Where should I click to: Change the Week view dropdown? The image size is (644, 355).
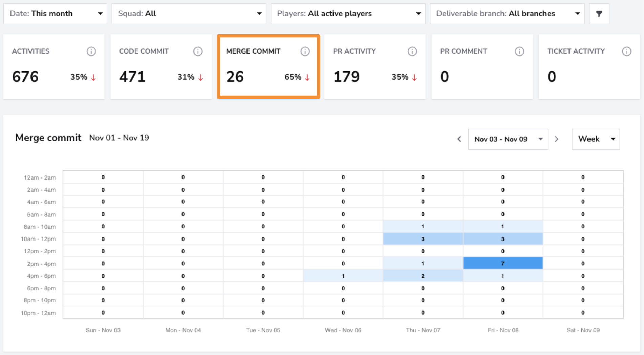click(x=596, y=139)
